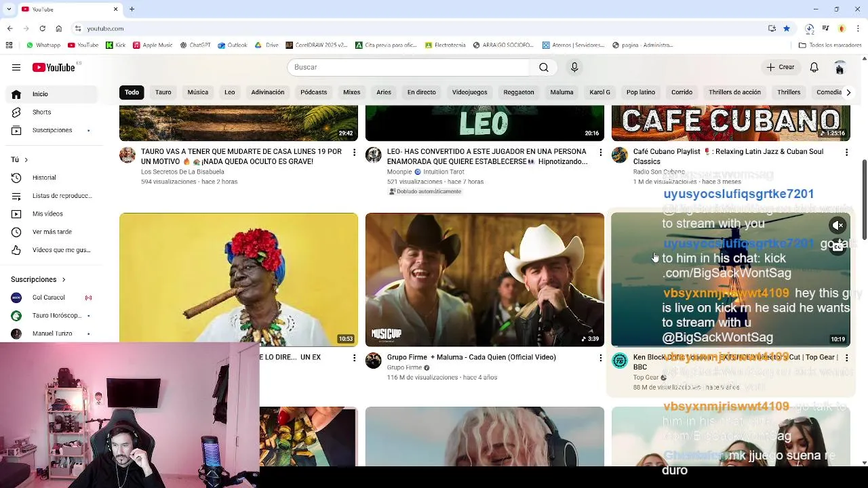868x488 pixels.
Task: Click the search magnifier button
Action: pyautogui.click(x=543, y=67)
